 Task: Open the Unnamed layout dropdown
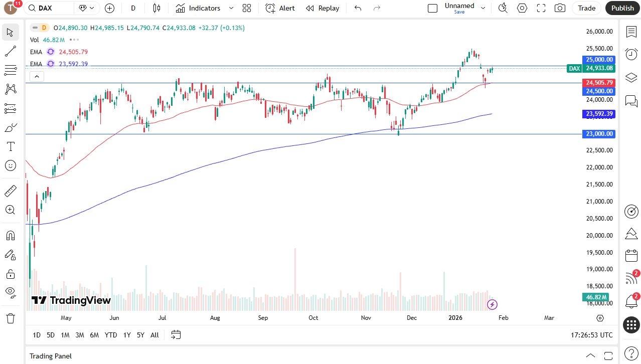(x=482, y=8)
